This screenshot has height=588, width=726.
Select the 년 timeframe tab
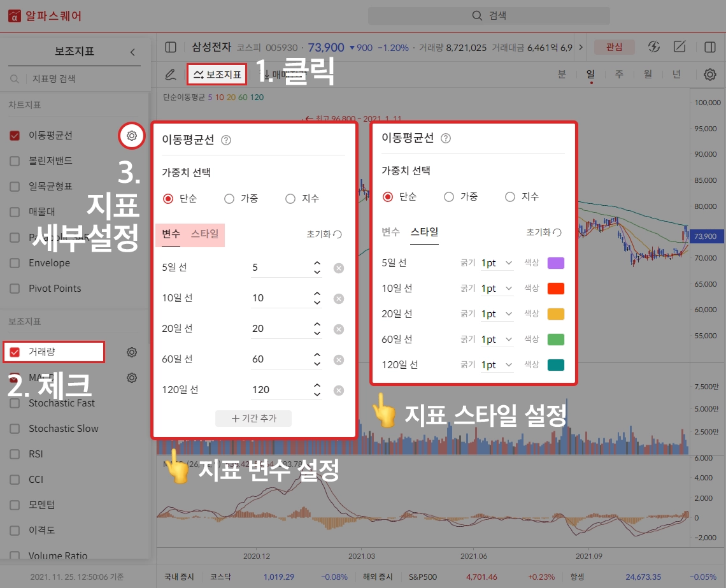(x=676, y=74)
